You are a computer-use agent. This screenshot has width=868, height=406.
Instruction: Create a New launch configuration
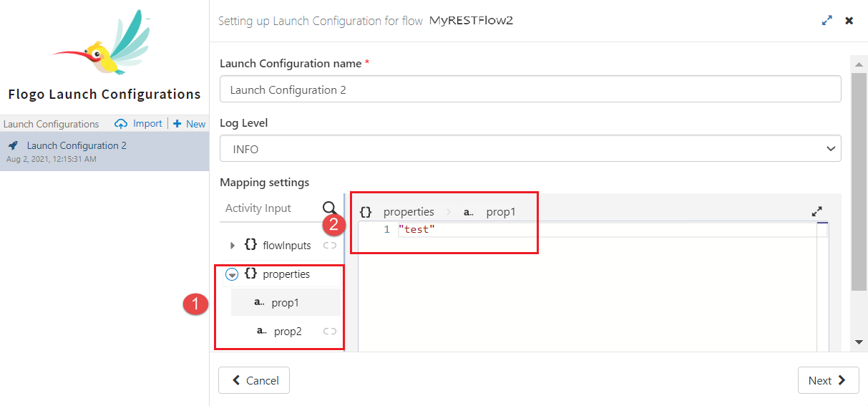[190, 124]
